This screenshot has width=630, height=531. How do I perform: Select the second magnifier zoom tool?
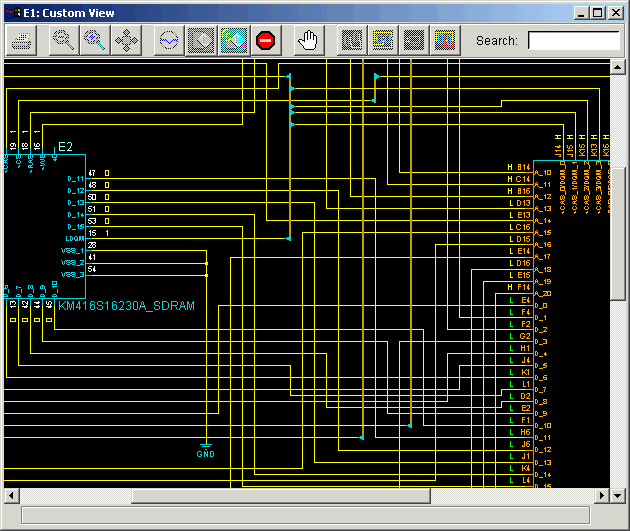[95, 41]
